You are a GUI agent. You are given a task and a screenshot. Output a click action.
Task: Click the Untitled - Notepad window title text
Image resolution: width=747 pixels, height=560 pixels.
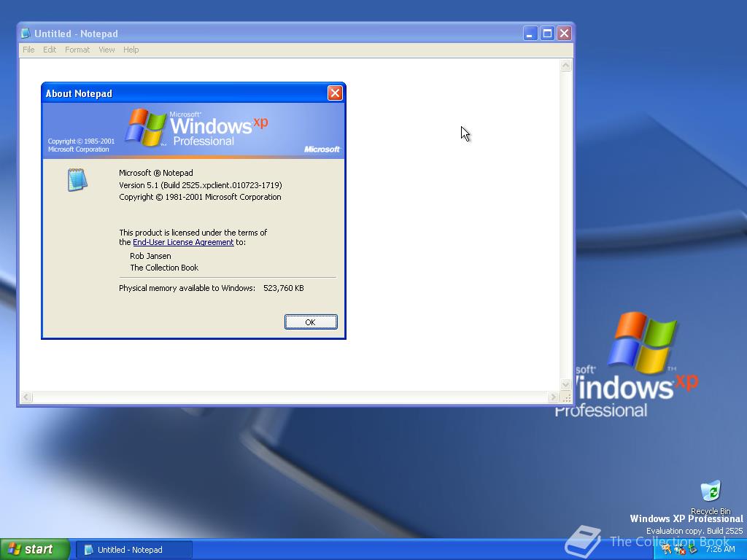[76, 34]
